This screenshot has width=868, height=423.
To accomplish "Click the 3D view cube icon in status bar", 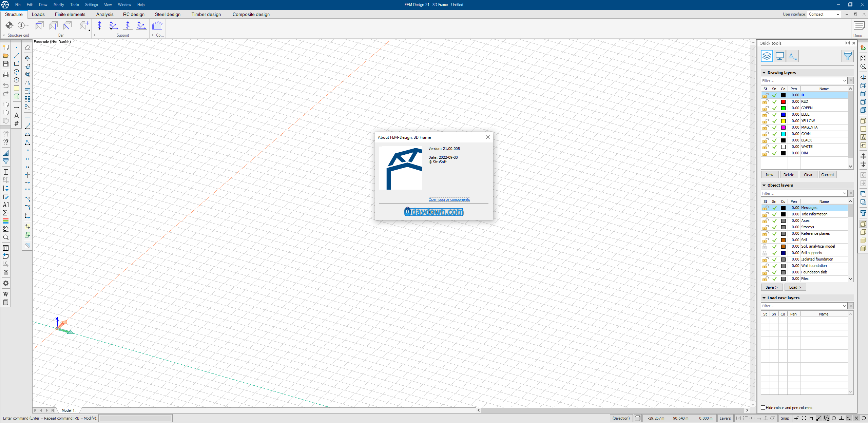I will click(x=638, y=418).
